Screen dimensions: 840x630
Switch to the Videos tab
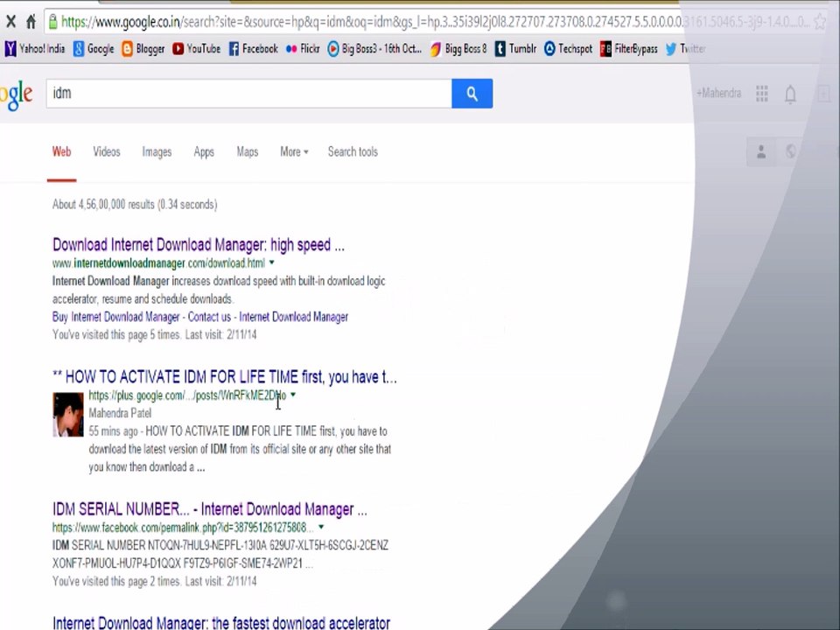point(107,152)
